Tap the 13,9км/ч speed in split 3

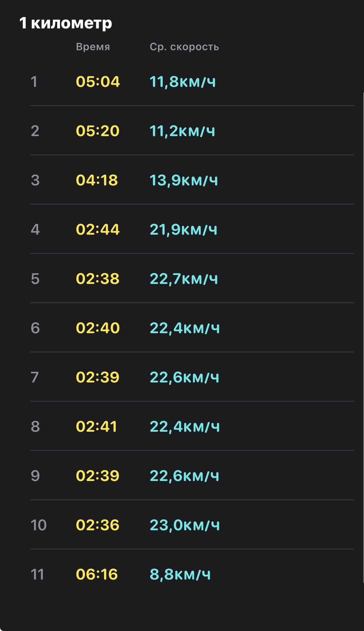pos(184,180)
